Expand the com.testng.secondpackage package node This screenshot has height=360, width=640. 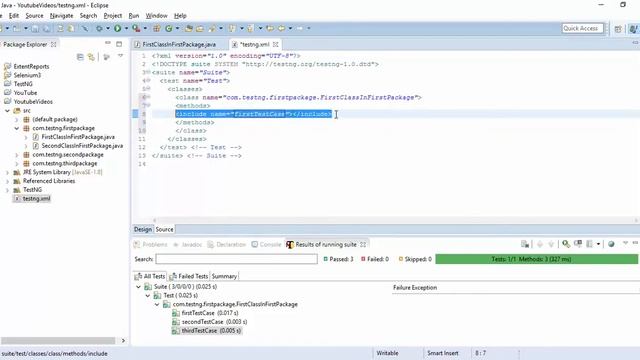[x=17, y=155]
